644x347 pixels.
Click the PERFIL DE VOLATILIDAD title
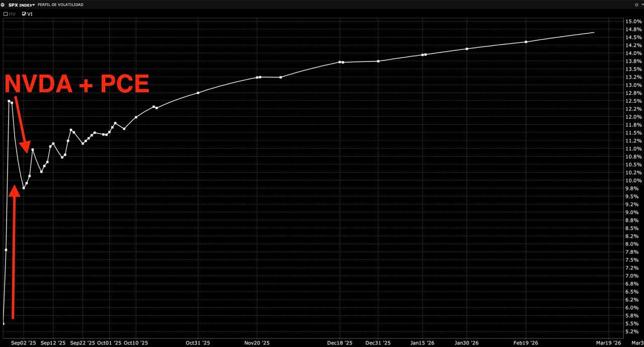tap(60, 5)
